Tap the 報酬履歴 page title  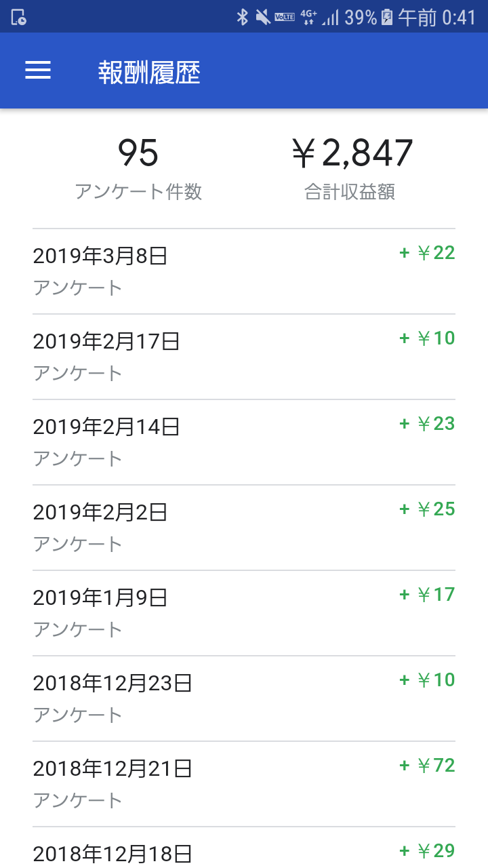[149, 72]
